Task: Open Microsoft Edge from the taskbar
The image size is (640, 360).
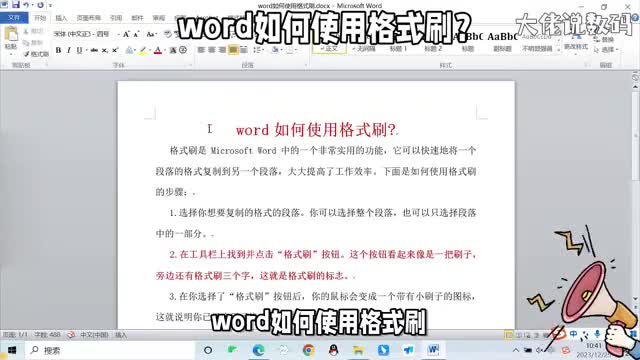Action: pos(258,350)
